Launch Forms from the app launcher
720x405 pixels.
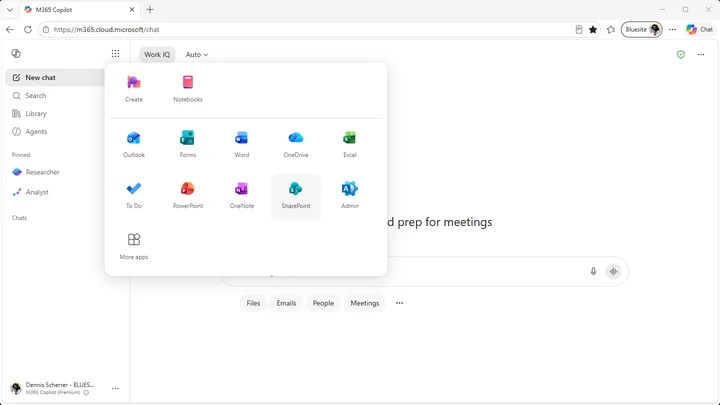click(x=188, y=145)
